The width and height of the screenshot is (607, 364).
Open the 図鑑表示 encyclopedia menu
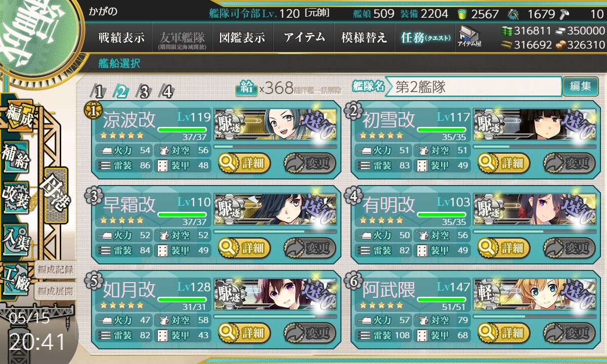pos(242,37)
